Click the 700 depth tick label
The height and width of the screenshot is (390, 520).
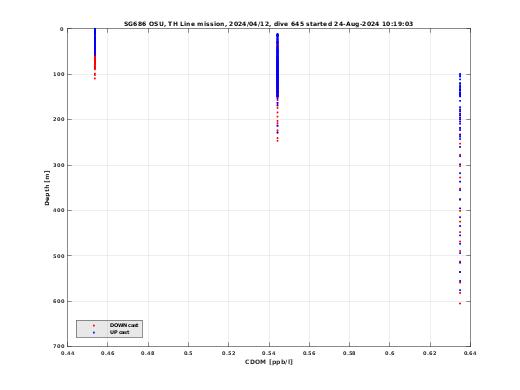58,346
